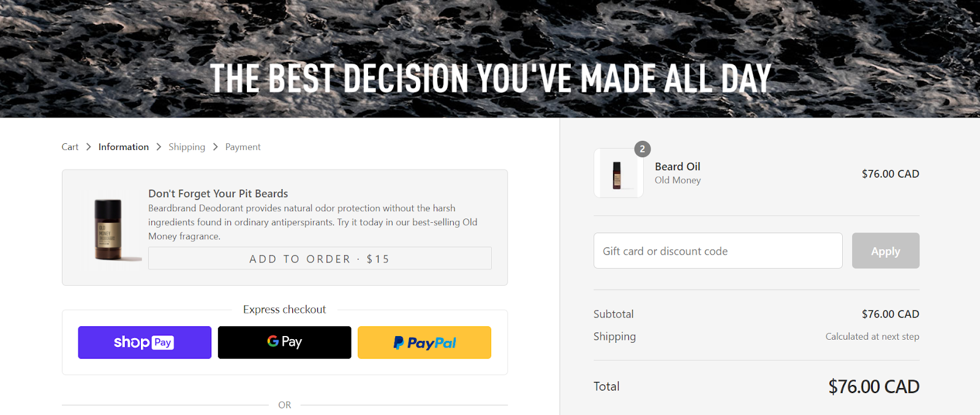
Task: Click the quantity badge showing 2
Action: click(642, 149)
